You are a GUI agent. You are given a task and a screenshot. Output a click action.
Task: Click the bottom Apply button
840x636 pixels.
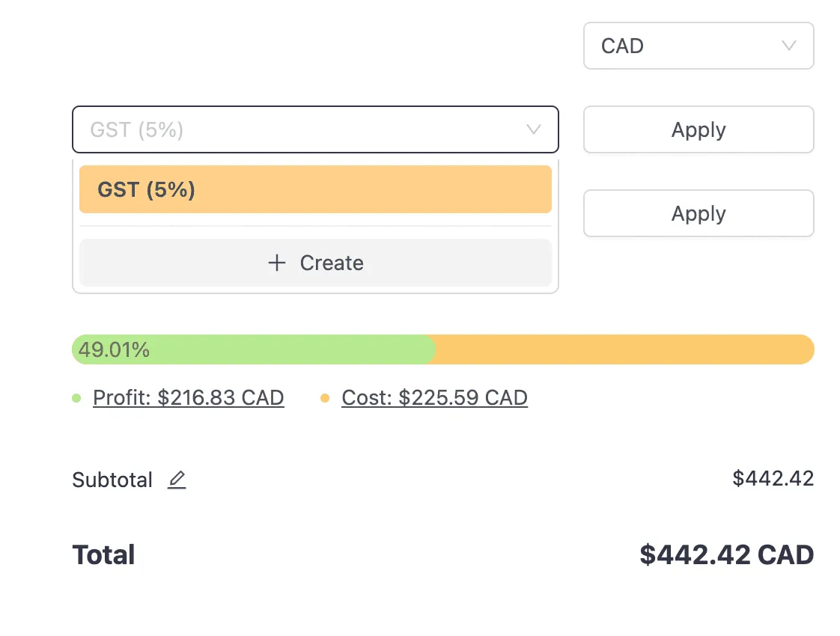tap(698, 213)
